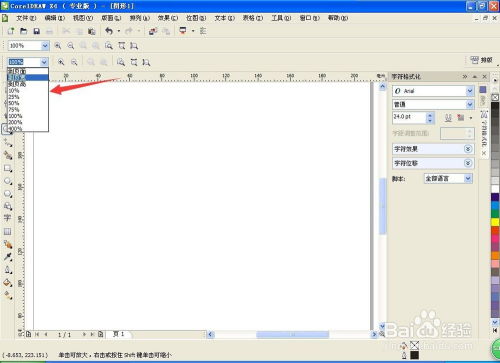500x363 pixels.
Task: Open the 文件 menu
Action: click(26, 18)
